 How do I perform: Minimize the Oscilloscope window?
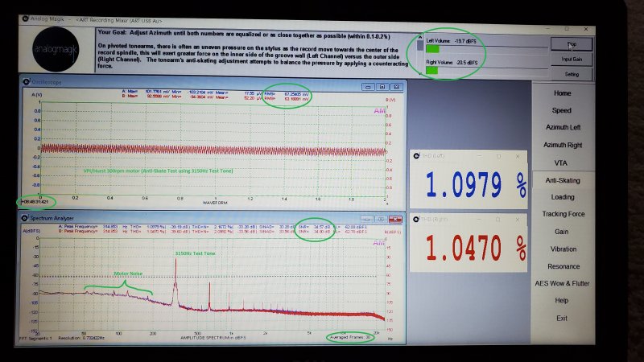[368, 87]
